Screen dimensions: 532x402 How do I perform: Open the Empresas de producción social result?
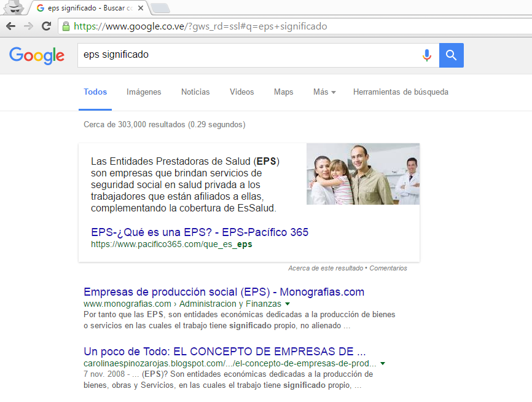tap(224, 292)
